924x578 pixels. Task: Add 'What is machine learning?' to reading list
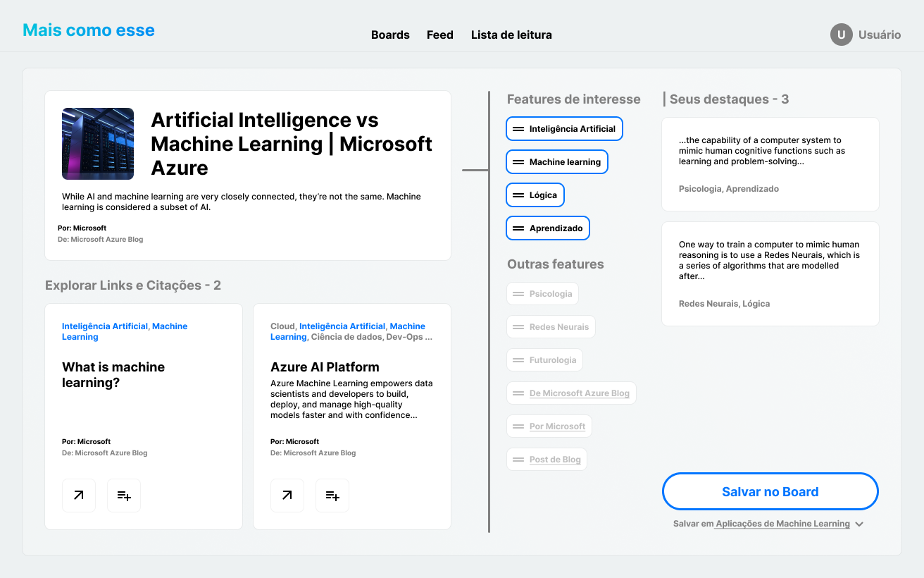[x=124, y=496]
